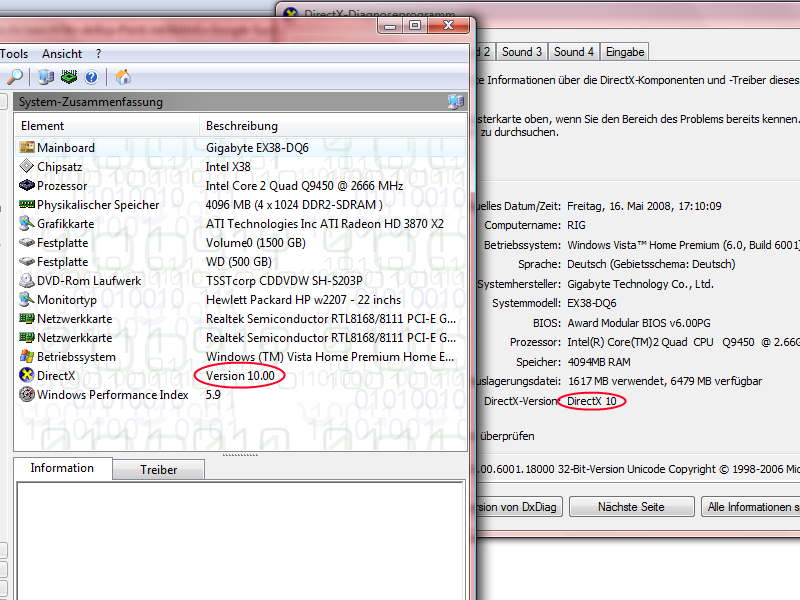800x600 pixels.
Task: Click '4094MB RAM' value in DxDiag
Action: pos(599,362)
